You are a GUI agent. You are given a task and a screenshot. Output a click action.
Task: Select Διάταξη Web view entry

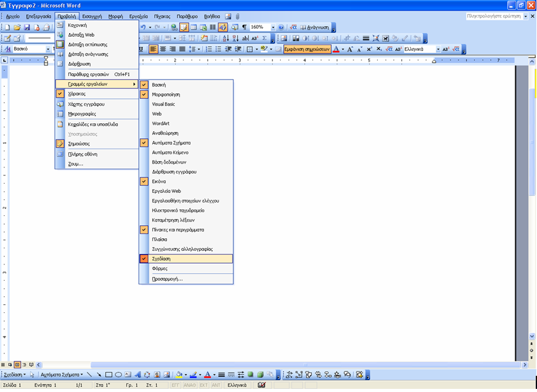(97, 35)
